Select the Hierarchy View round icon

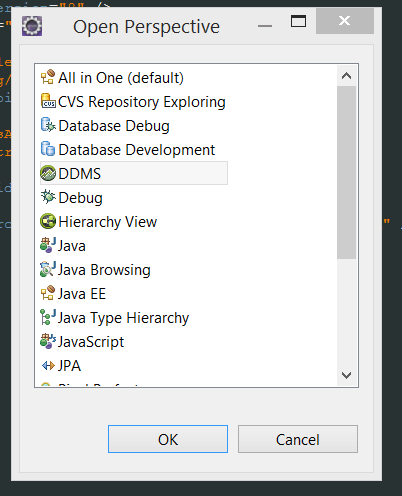(x=48, y=221)
